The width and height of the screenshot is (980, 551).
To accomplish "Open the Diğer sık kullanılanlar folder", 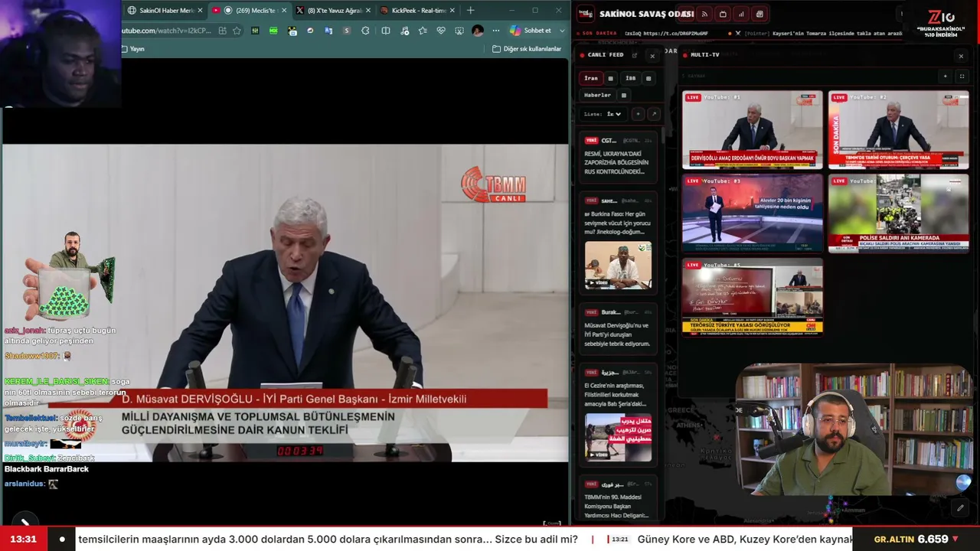I will pos(527,49).
